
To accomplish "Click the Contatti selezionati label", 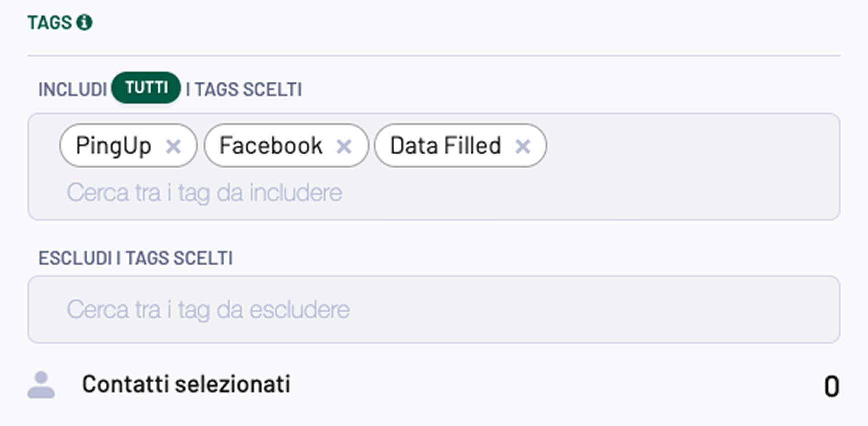I will coord(186,384).
